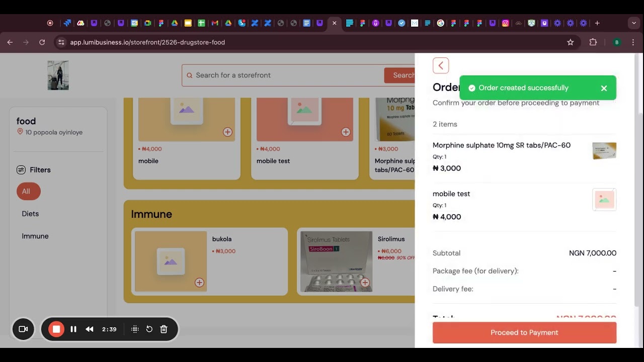Switch to the Google search tab
Viewport: 644px width, 362px height.
[x=440, y=23]
